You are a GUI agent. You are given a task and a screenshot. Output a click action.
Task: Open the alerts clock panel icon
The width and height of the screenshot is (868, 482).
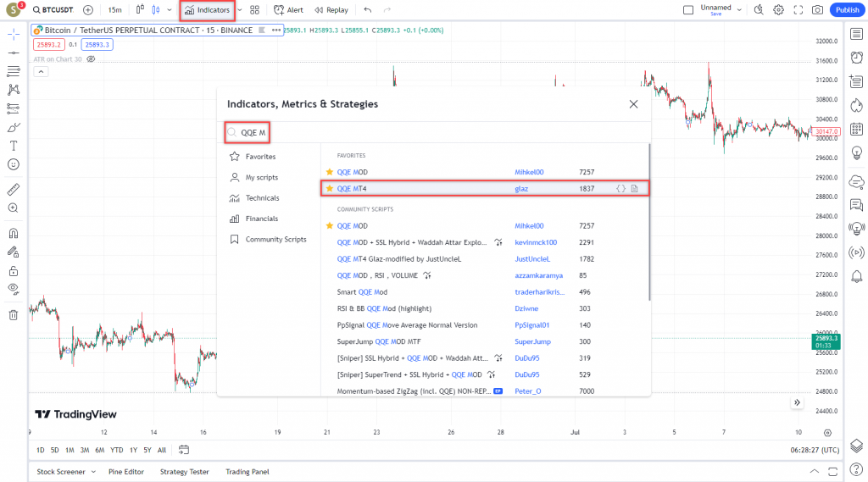[x=856, y=58]
